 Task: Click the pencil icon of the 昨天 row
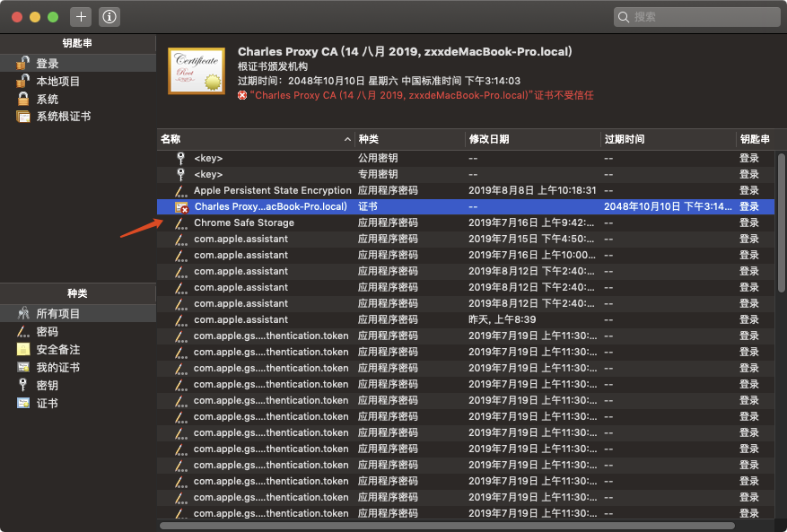tap(180, 319)
